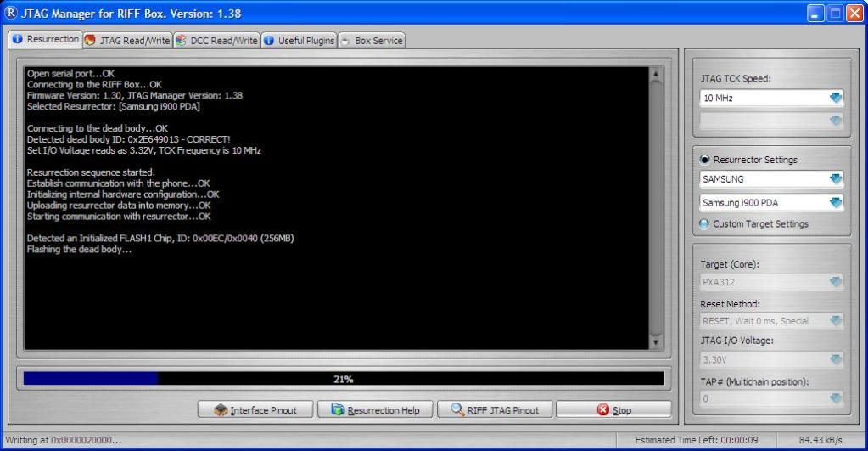The image size is (868, 451).
Task: Show the RIFF JTAG Pinout
Action: pos(495,410)
